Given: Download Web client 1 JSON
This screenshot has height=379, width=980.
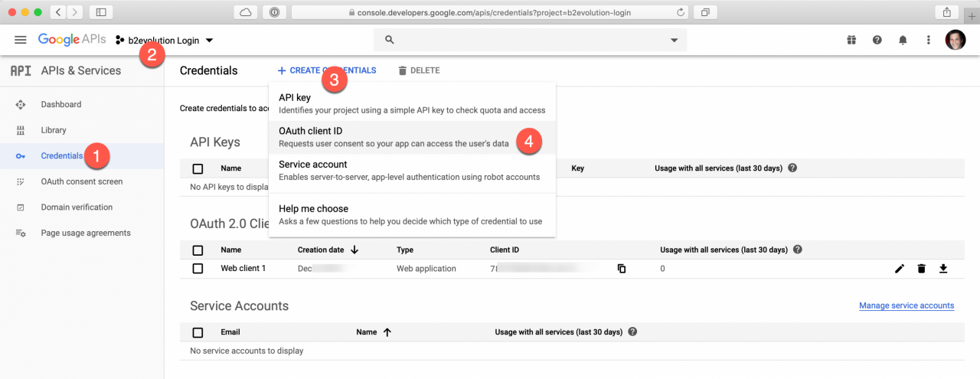Looking at the screenshot, I should [x=943, y=269].
